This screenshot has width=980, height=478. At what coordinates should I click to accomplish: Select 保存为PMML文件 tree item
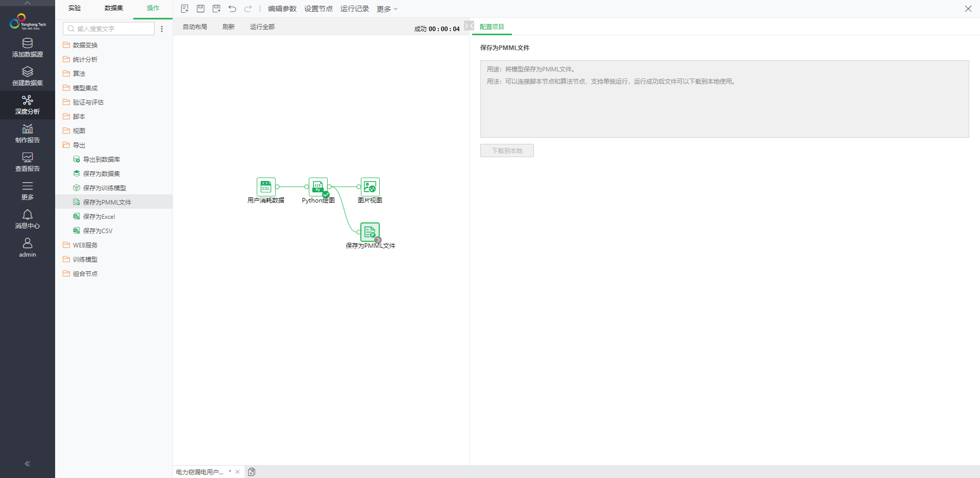click(114, 202)
